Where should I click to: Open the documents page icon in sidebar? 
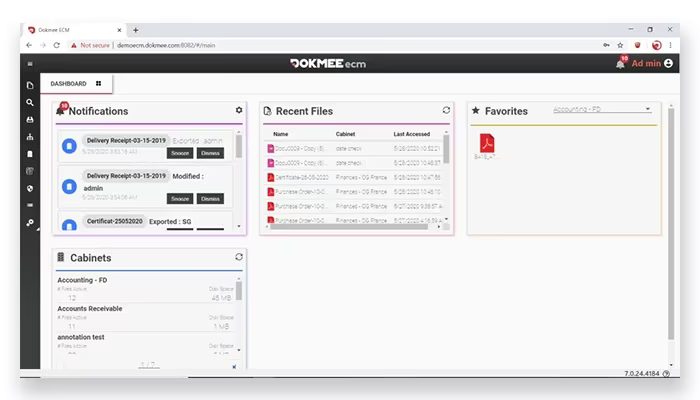[x=30, y=85]
